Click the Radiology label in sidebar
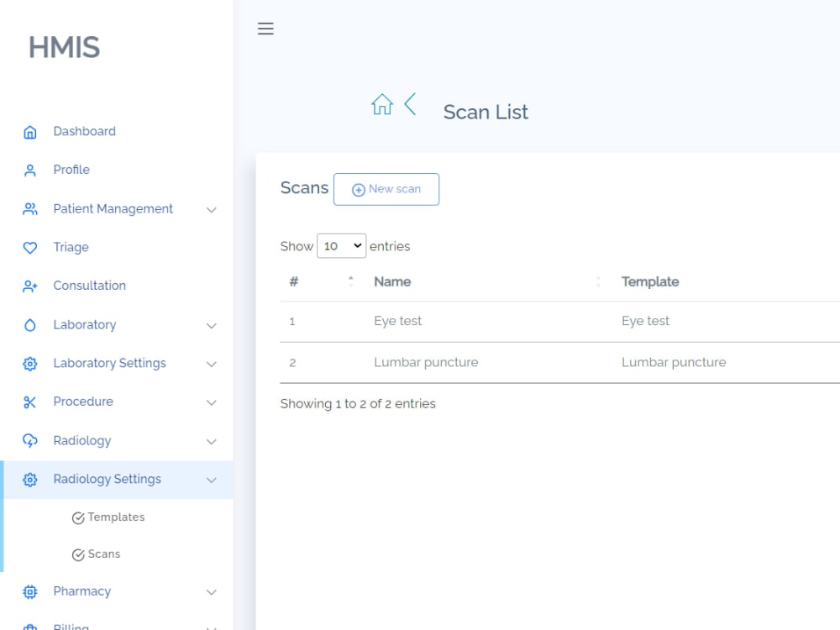Viewport: 840px width, 630px height. 82,440
